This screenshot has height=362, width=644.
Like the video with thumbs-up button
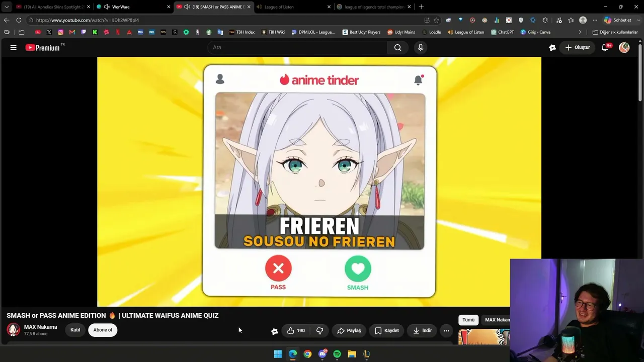point(296,331)
